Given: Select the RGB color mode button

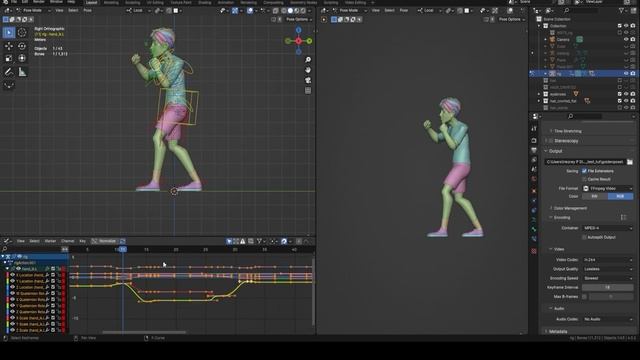Looking at the screenshot, I should click(x=620, y=196).
